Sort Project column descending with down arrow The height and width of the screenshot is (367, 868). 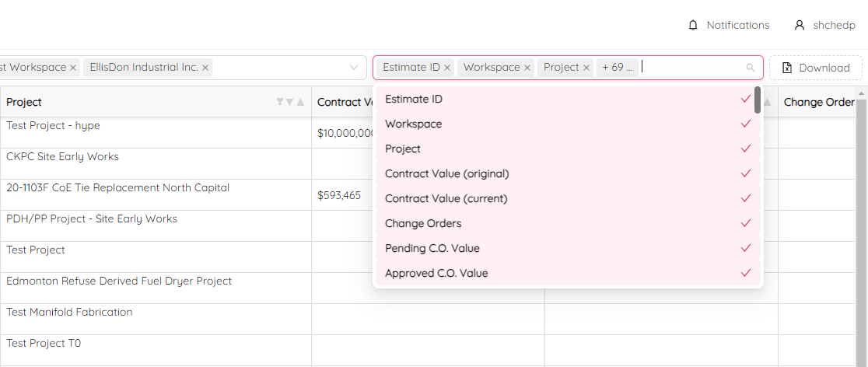pos(289,102)
